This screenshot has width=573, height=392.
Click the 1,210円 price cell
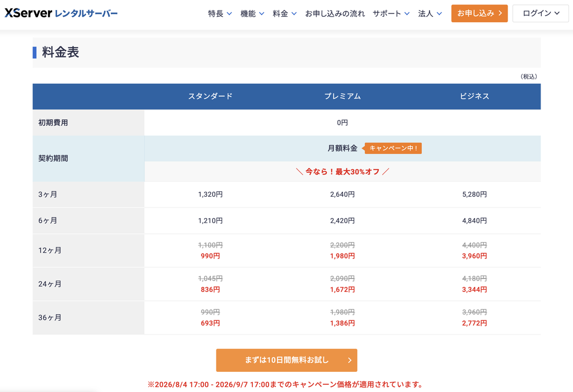pos(210,221)
